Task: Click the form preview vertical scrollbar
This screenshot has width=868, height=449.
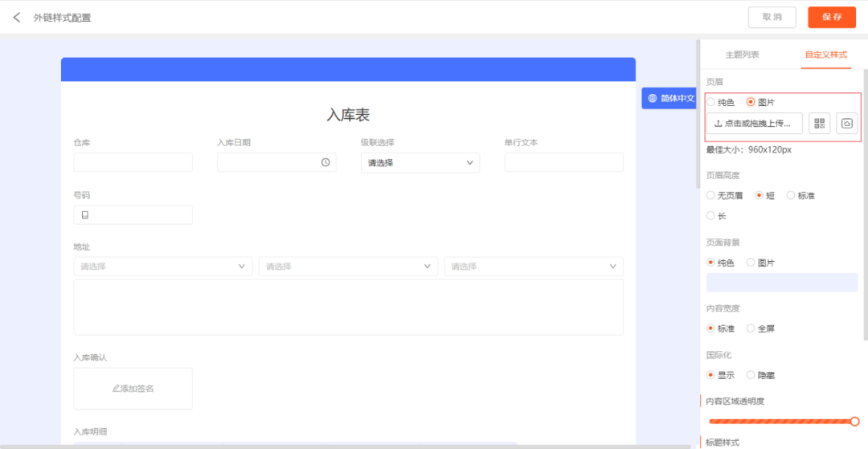Action: [698, 113]
